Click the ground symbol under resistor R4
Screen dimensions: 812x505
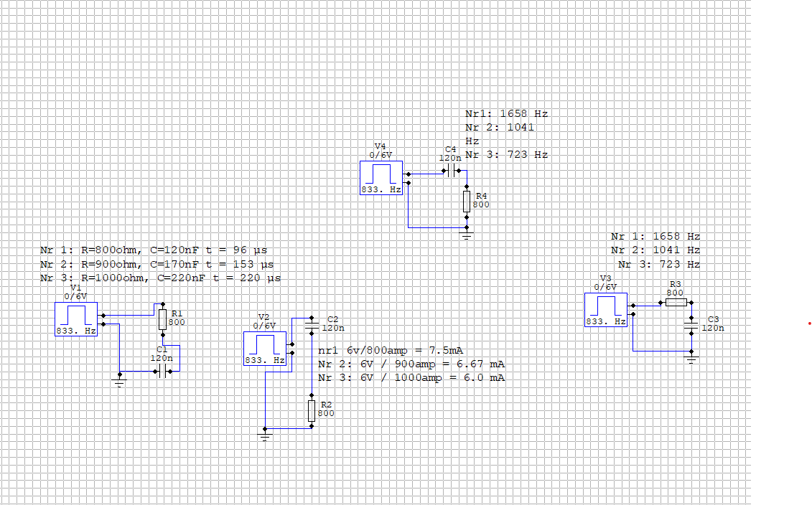click(467, 235)
